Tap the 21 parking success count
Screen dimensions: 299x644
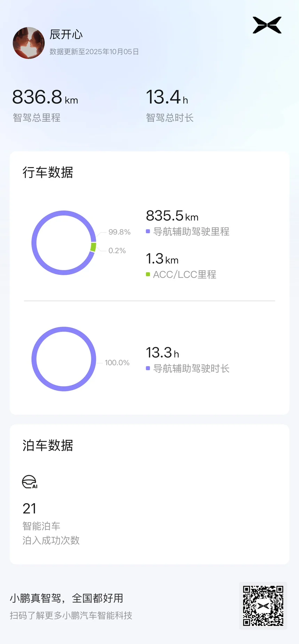[30, 509]
